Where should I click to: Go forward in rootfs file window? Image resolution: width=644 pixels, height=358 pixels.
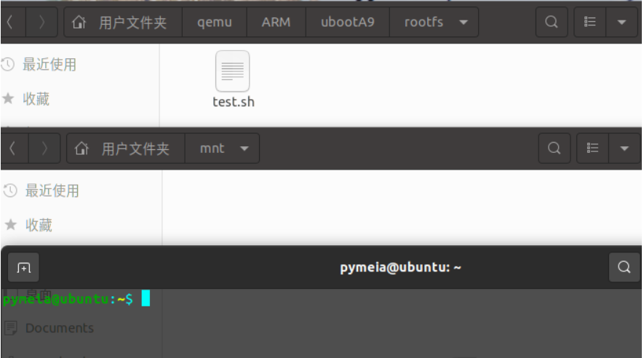coord(41,22)
